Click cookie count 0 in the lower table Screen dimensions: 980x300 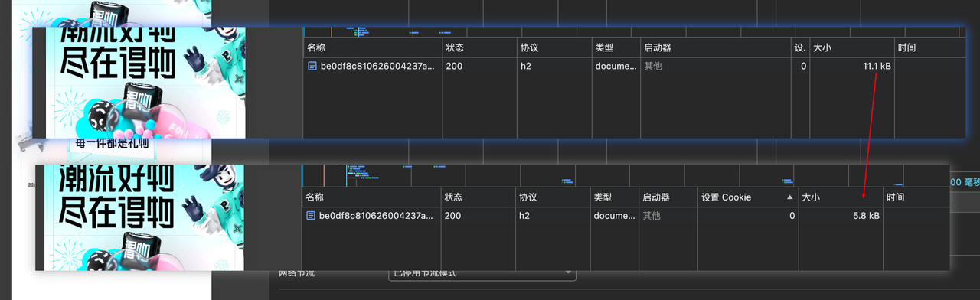point(792,216)
